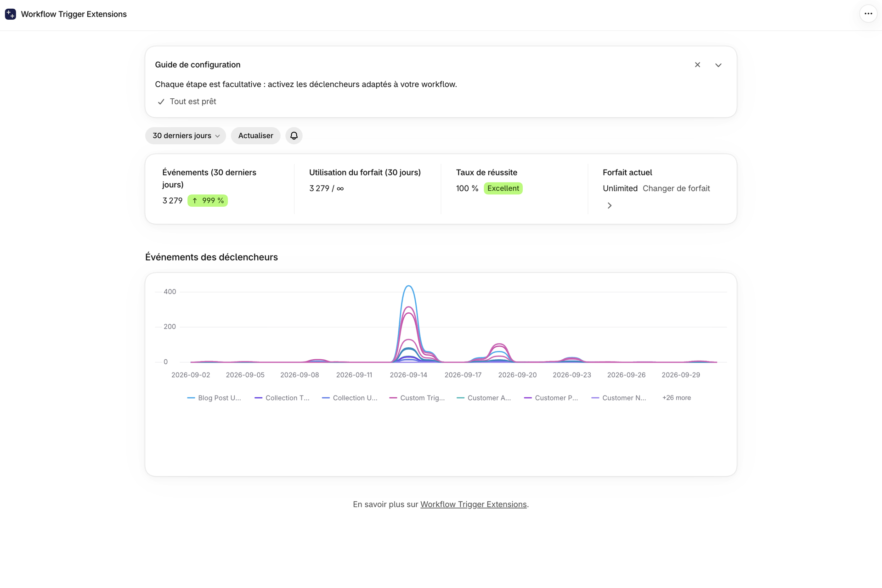
Task: Click the green 999 % increase badge
Action: point(208,201)
